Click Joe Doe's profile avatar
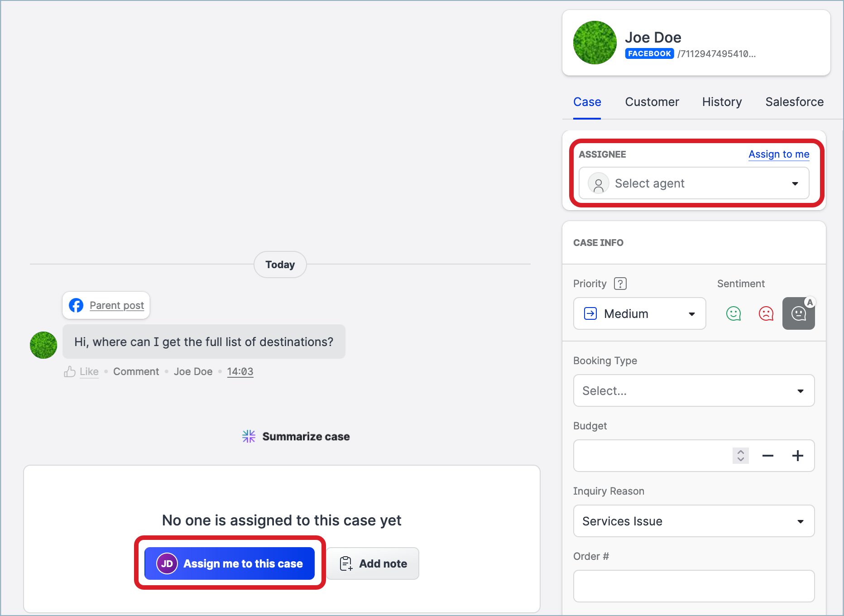This screenshot has height=616, width=844. point(595,43)
